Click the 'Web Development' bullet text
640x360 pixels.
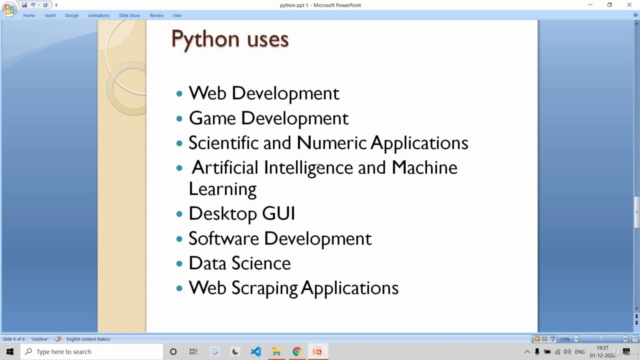[x=264, y=93]
